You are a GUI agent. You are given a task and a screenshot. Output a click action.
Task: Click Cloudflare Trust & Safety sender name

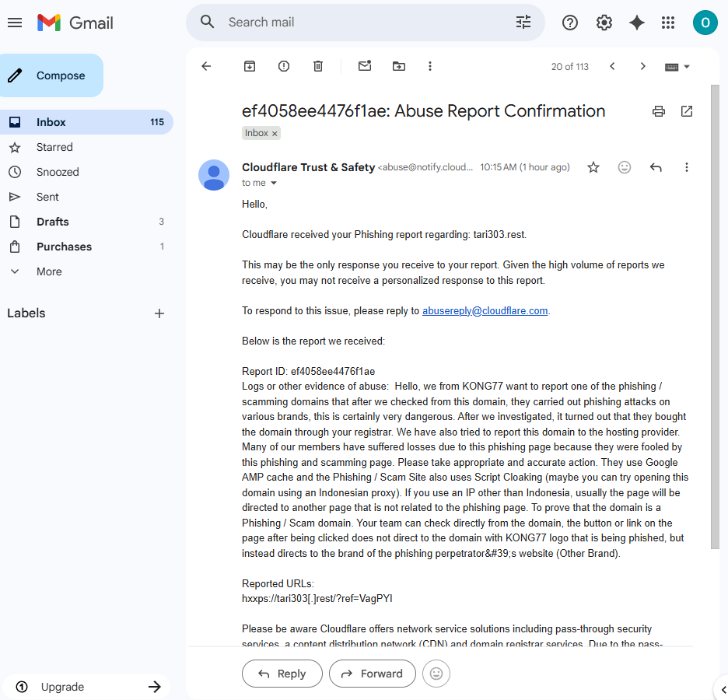click(308, 167)
